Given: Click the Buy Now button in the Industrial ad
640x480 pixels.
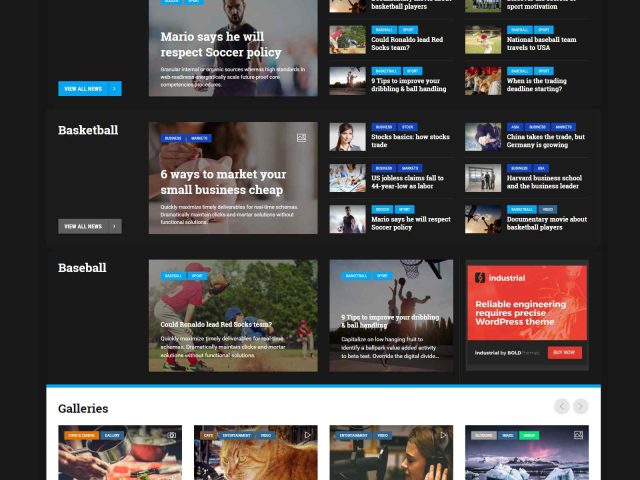Looking at the screenshot, I should (x=564, y=352).
